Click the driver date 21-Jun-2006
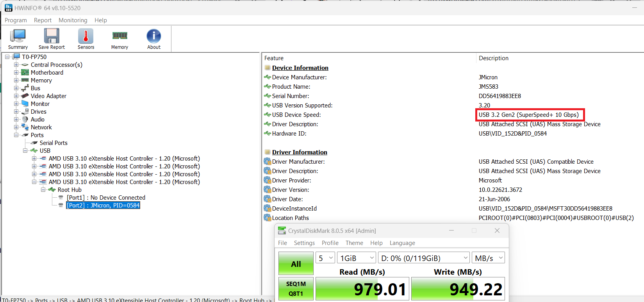The width and height of the screenshot is (644, 302). tap(494, 199)
